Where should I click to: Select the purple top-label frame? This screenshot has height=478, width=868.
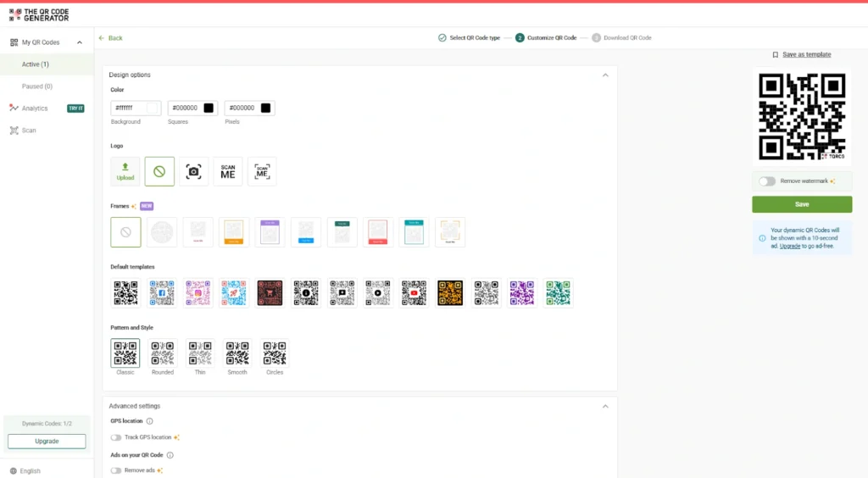(x=270, y=232)
